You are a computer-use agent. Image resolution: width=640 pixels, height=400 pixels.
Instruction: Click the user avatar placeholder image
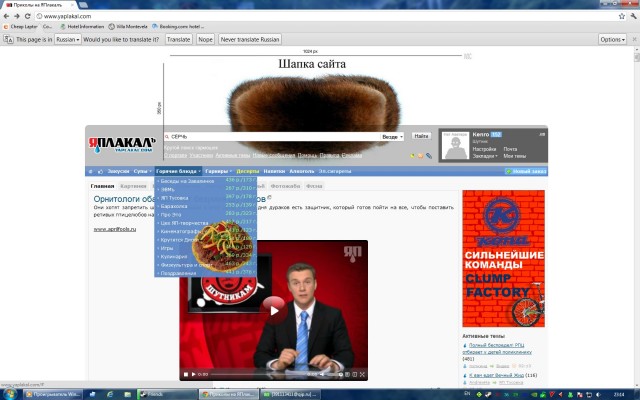point(456,146)
